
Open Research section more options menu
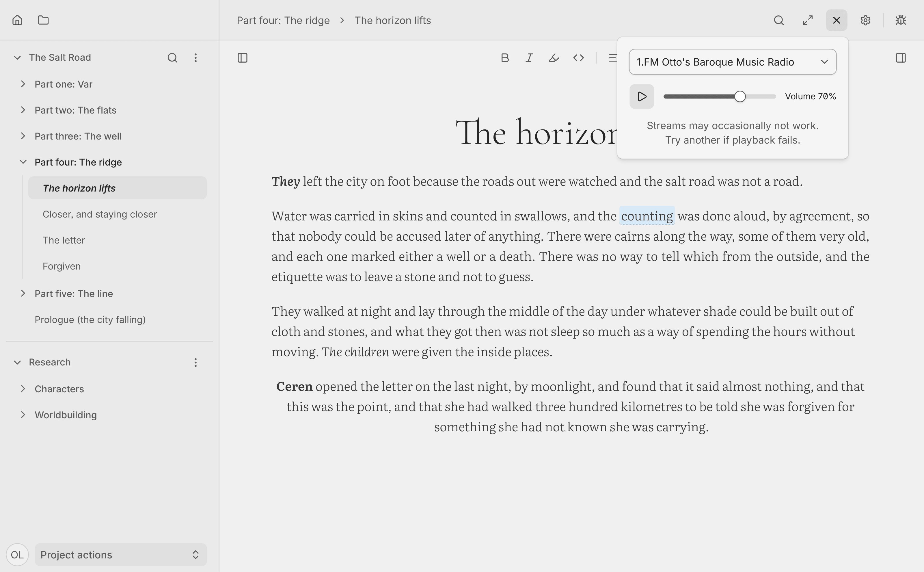(195, 363)
